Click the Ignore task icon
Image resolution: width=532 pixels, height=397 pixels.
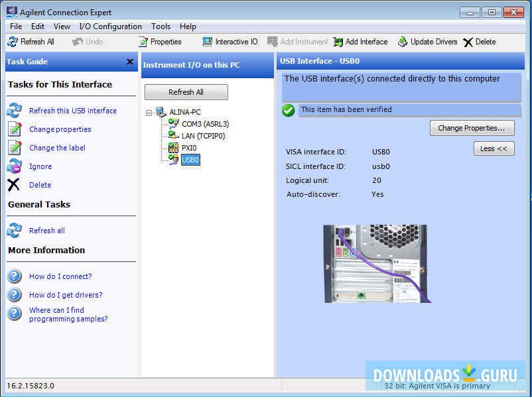15,166
